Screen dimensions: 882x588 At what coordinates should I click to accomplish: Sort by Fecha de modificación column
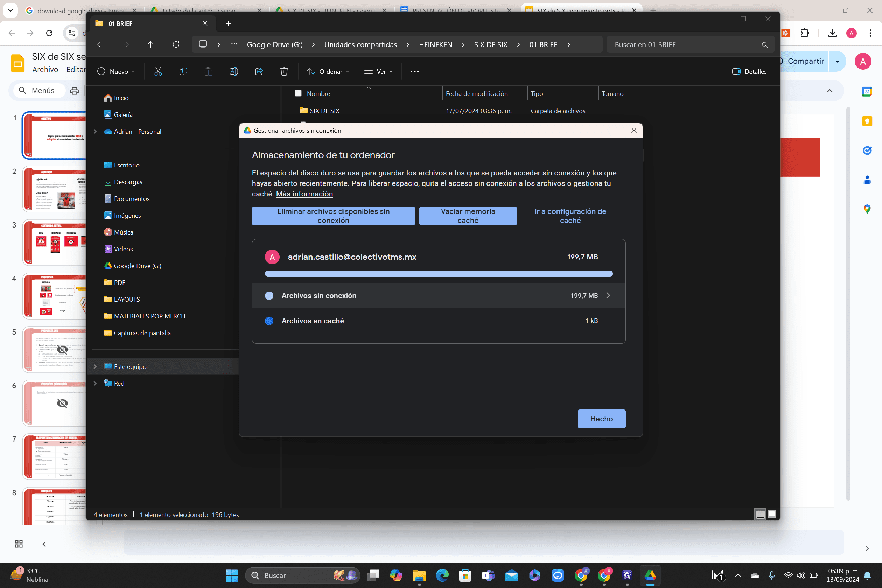pyautogui.click(x=477, y=93)
